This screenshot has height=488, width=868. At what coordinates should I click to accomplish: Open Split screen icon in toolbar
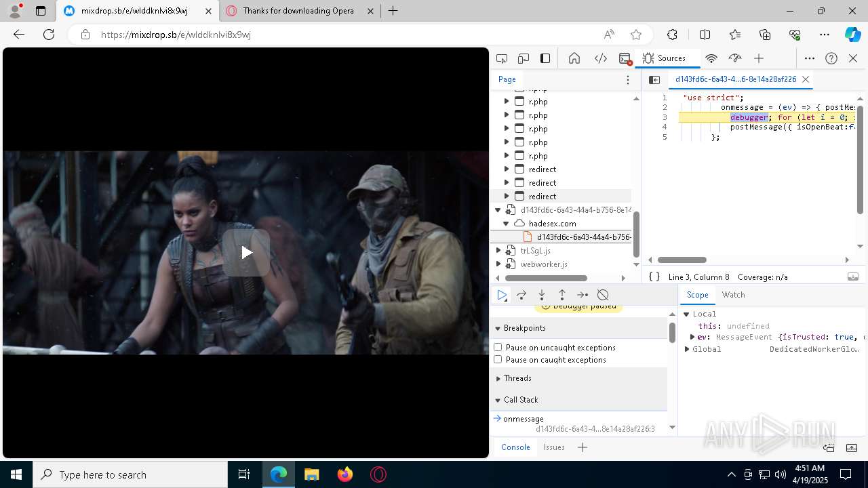[705, 35]
